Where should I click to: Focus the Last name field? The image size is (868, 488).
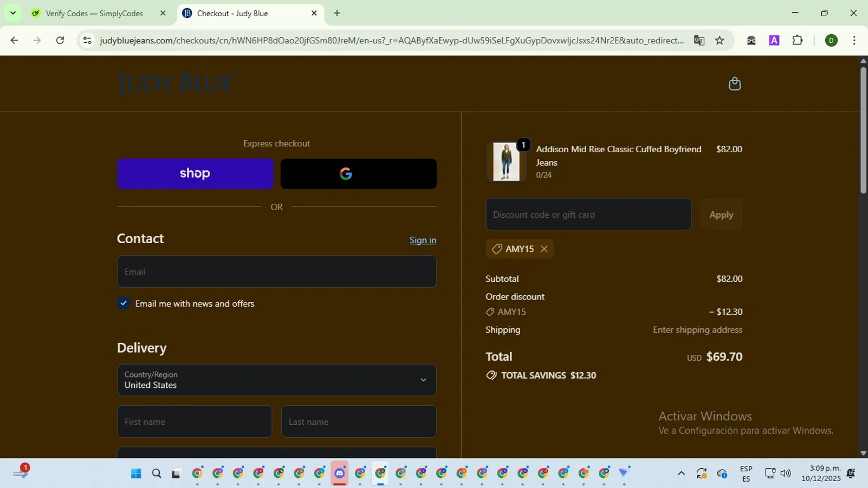point(359,421)
